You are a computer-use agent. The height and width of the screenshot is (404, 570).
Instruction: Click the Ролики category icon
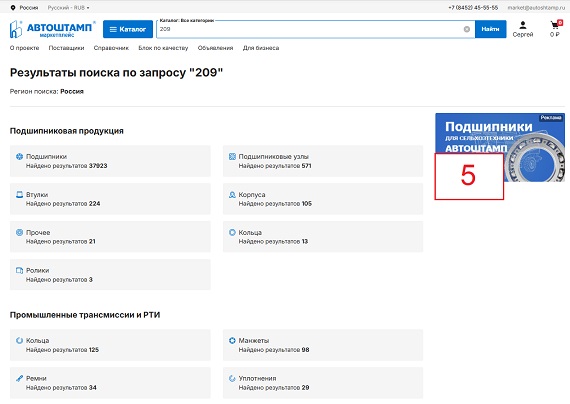coord(19,271)
